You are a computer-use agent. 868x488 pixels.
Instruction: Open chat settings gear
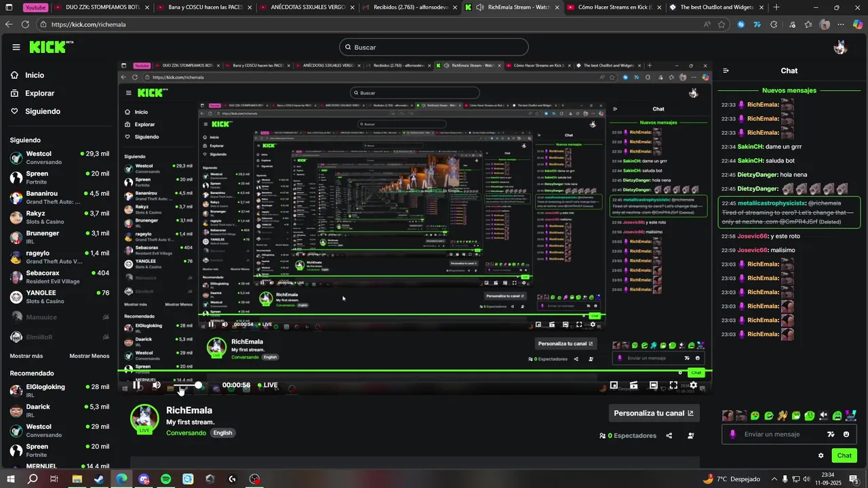[821, 455]
